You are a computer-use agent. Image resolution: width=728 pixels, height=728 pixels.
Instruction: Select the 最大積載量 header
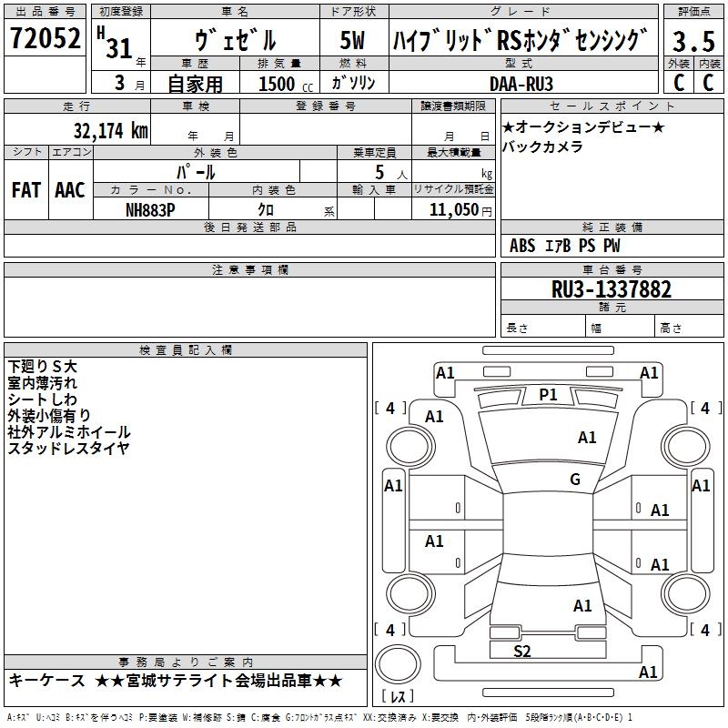pos(453,152)
